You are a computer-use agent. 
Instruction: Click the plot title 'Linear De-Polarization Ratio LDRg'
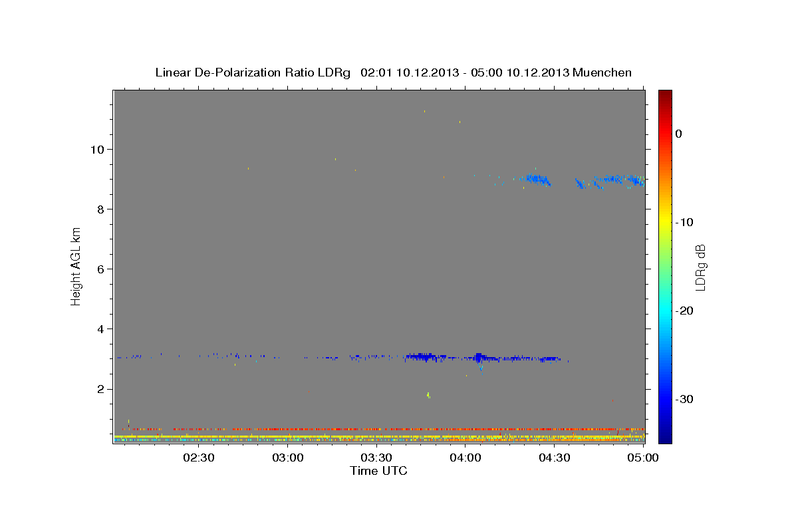coord(252,72)
